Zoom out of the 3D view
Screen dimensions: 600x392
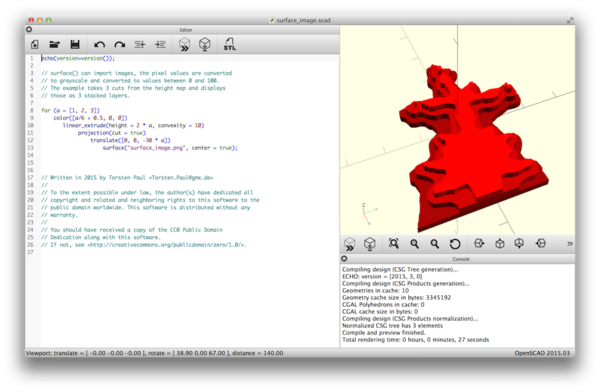coord(435,244)
